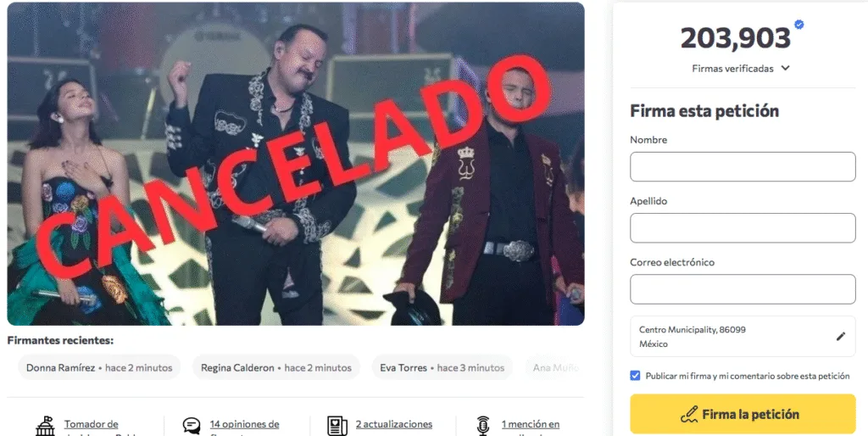Select the Donna Ramírez signer chip
The width and height of the screenshot is (868, 436).
point(100,367)
